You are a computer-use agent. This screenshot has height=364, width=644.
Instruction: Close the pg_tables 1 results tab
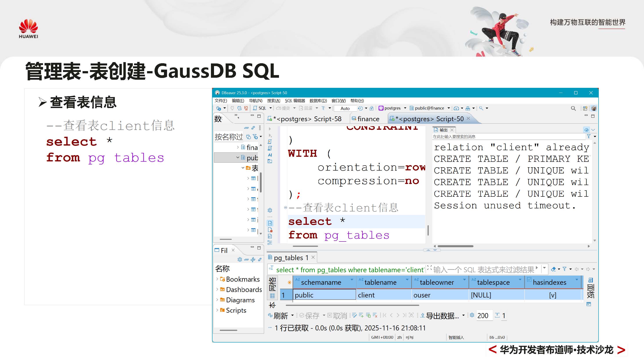click(313, 258)
